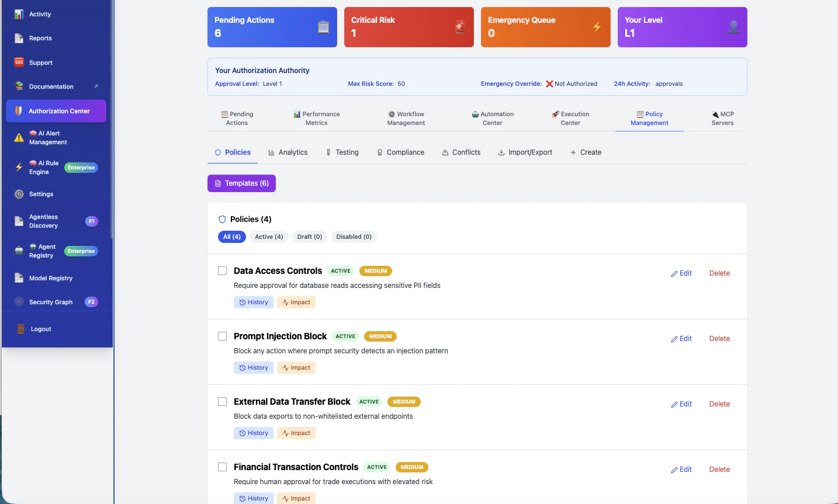Viewport: 838px width, 504px height.
Task: Click the Security Graph icon
Action: pyautogui.click(x=19, y=302)
